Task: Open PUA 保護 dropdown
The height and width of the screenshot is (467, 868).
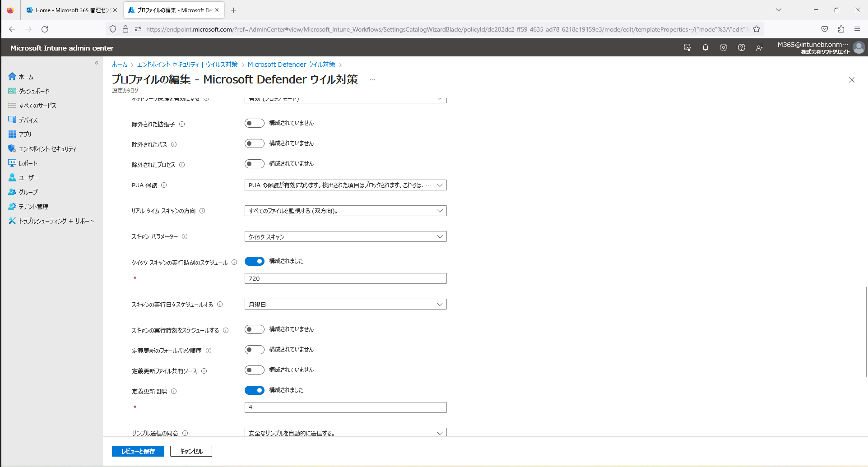Action: coord(346,185)
